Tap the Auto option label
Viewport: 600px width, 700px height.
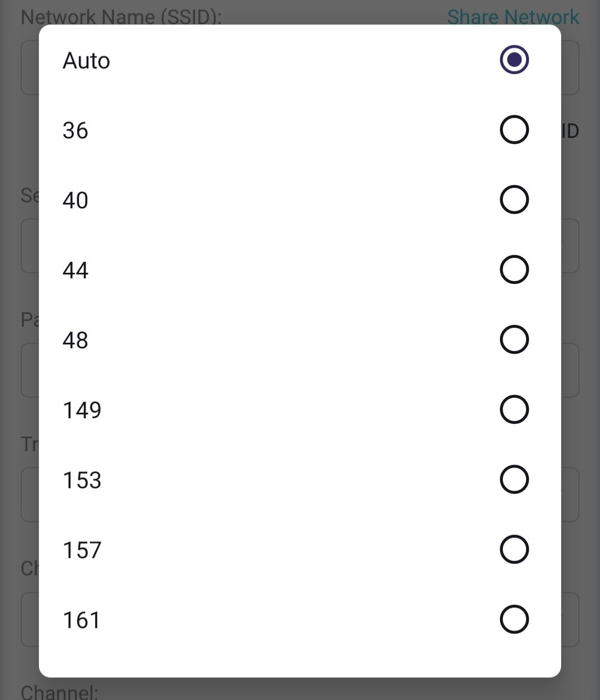pyautogui.click(x=86, y=61)
